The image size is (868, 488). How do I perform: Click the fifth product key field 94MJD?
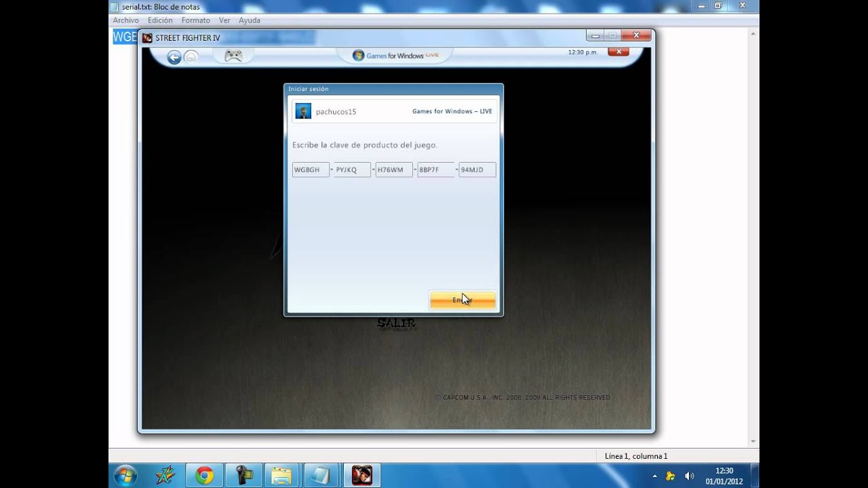477,169
